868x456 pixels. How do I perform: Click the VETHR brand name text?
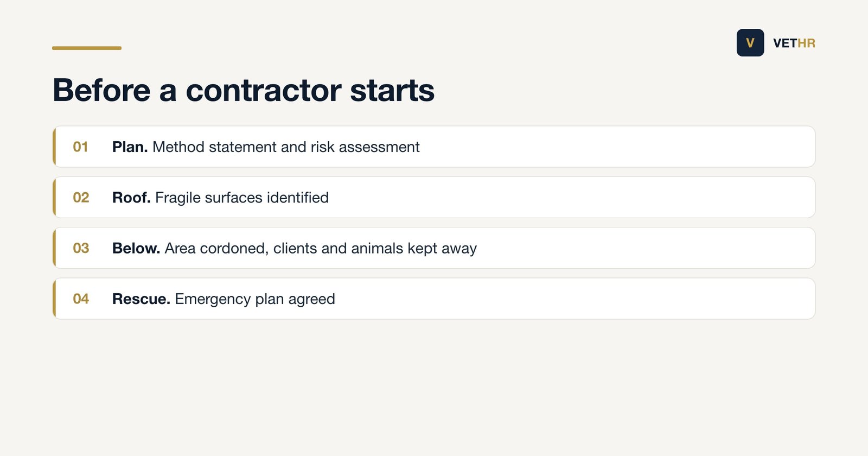tap(794, 43)
